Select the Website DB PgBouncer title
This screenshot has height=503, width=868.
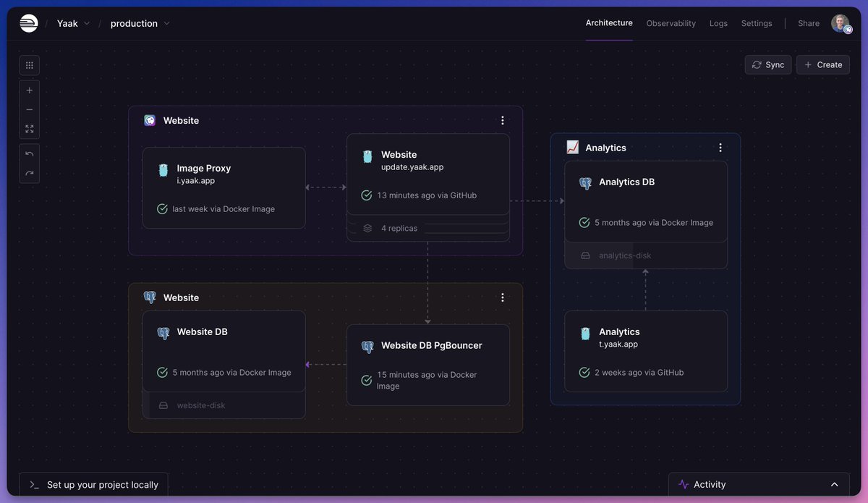pos(432,346)
